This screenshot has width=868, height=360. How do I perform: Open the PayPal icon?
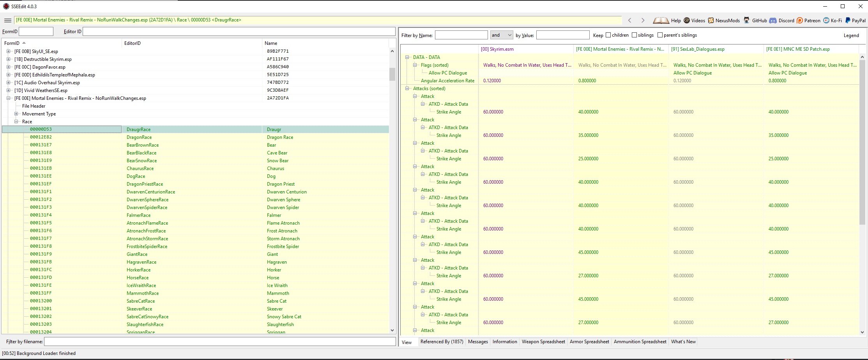click(x=848, y=20)
